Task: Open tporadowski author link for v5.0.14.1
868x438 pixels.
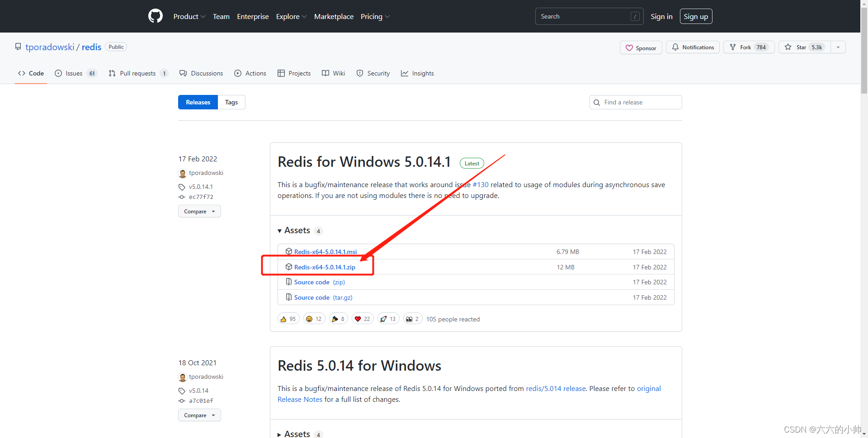Action: (206, 173)
